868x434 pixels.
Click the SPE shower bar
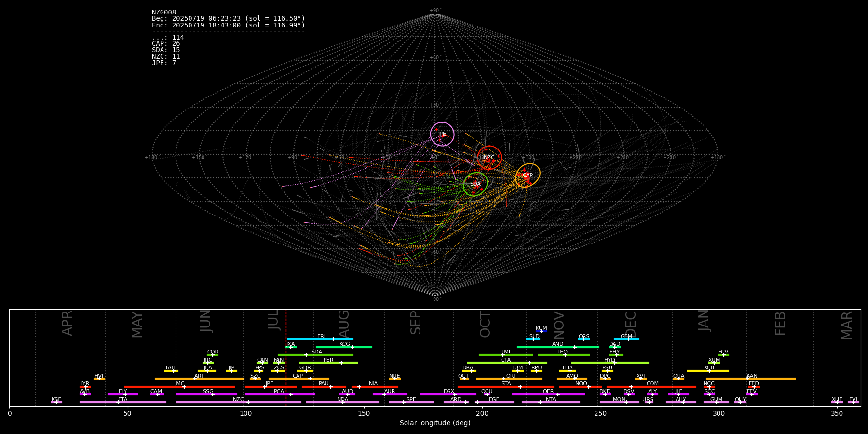coord(411,402)
